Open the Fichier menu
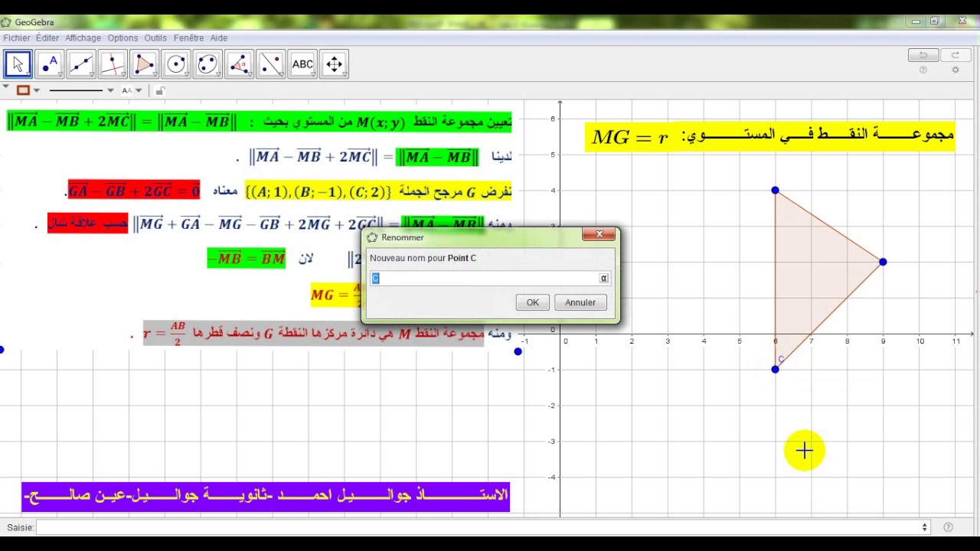The image size is (980, 551). coord(17,37)
